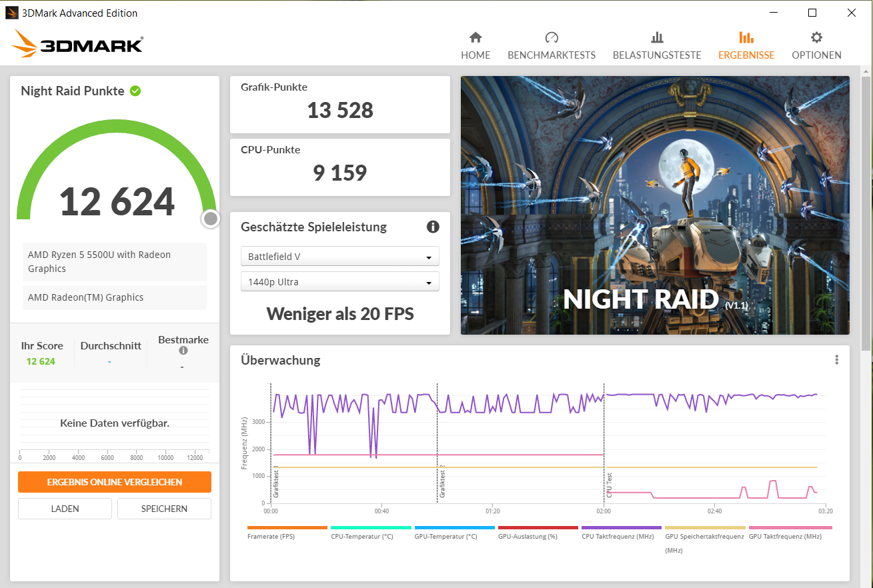Close the 3DMark window
The width and height of the screenshot is (873, 588).
852,13
